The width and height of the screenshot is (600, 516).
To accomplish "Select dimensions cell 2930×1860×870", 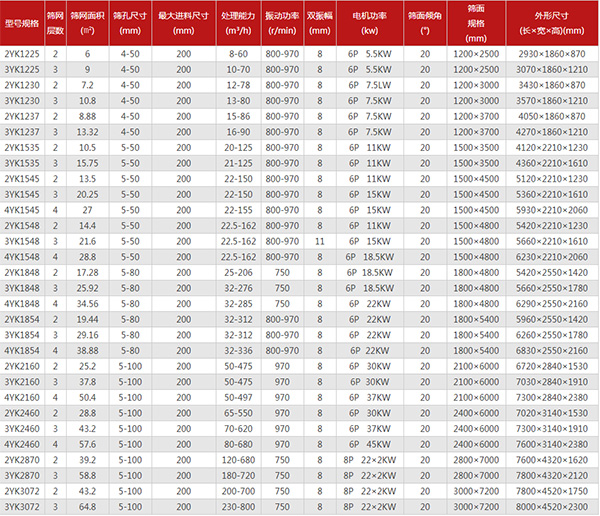I will [x=548, y=54].
